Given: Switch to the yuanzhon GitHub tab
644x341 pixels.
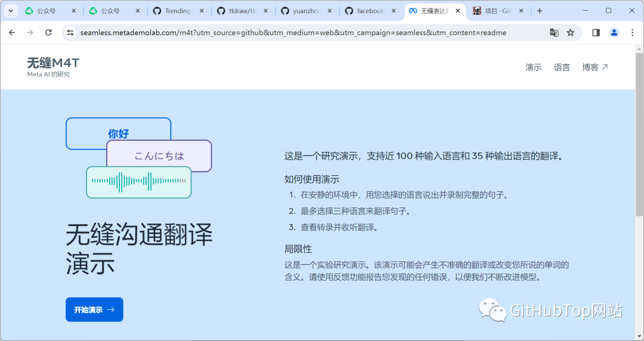Looking at the screenshot, I should 306,11.
